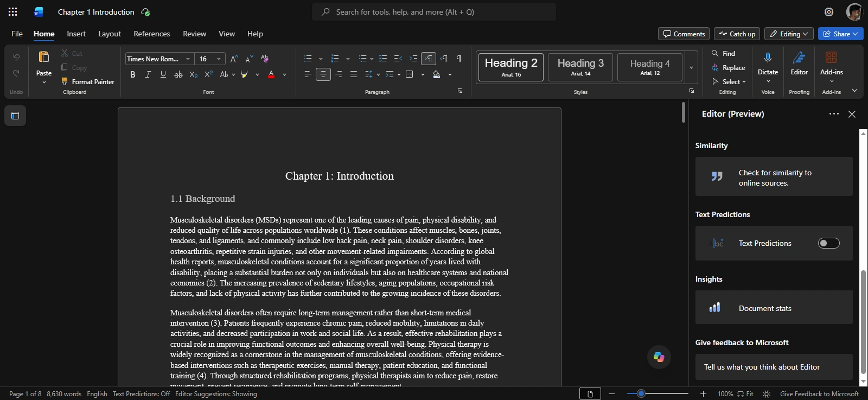
Task: Open the numbering list dropdown arrow
Action: point(348,59)
